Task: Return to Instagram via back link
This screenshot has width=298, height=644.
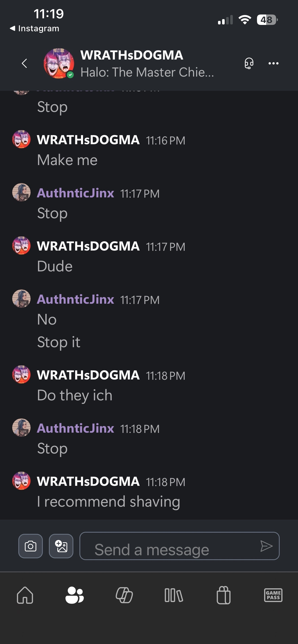Action: click(x=34, y=28)
